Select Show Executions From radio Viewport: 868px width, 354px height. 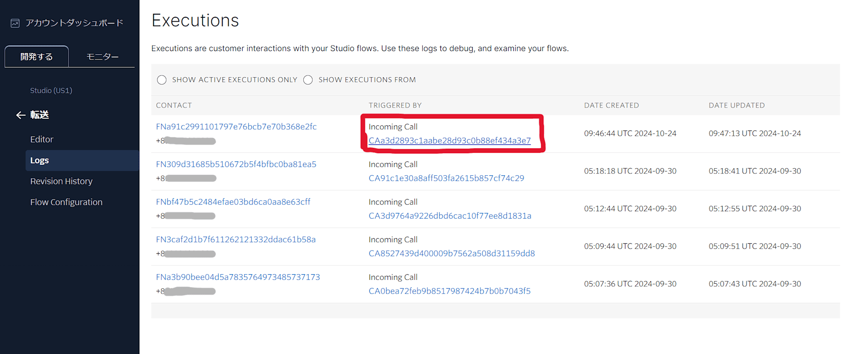coord(308,80)
